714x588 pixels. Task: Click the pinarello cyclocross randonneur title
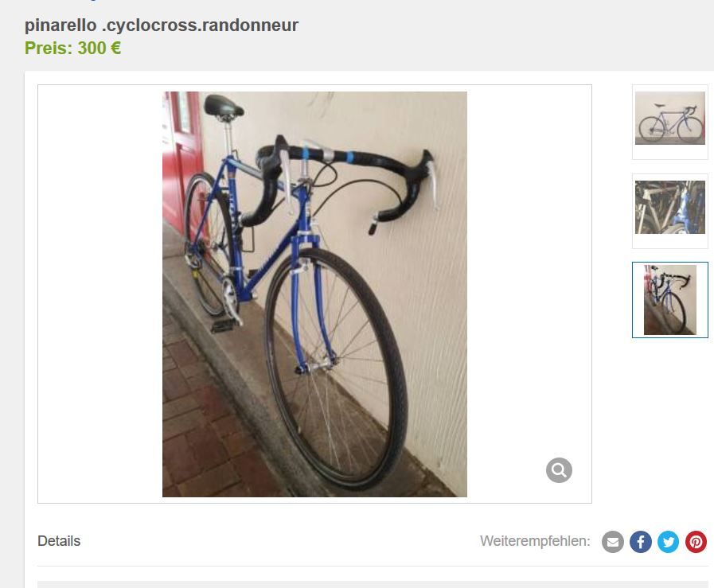coord(162,25)
